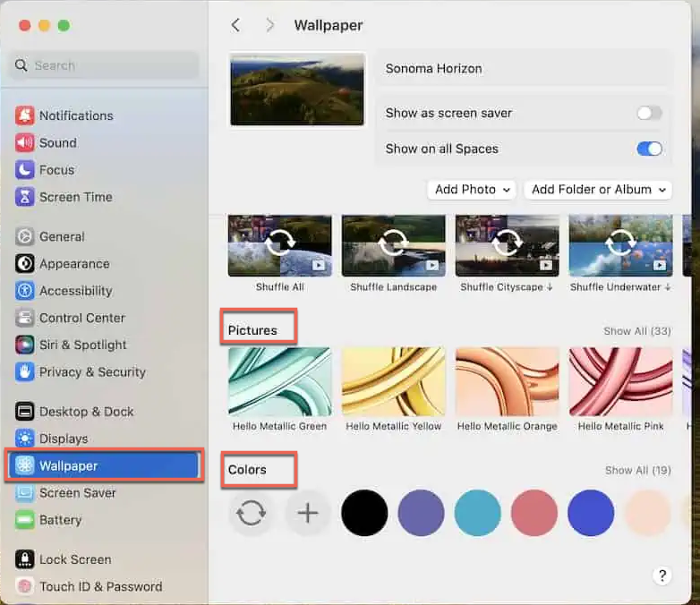Click the Sonoma Horizon preview image
The image size is (700, 605).
tap(297, 89)
